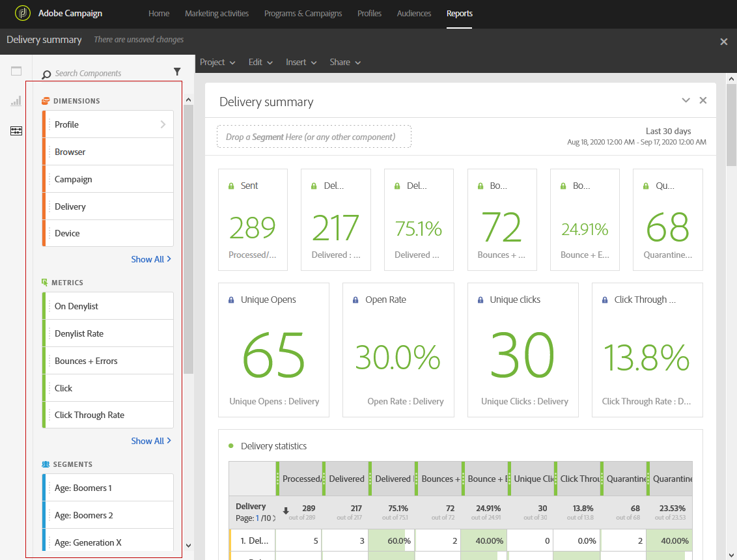This screenshot has width=737, height=560.
Task: Open the Project dropdown menu
Action: pyautogui.click(x=217, y=63)
